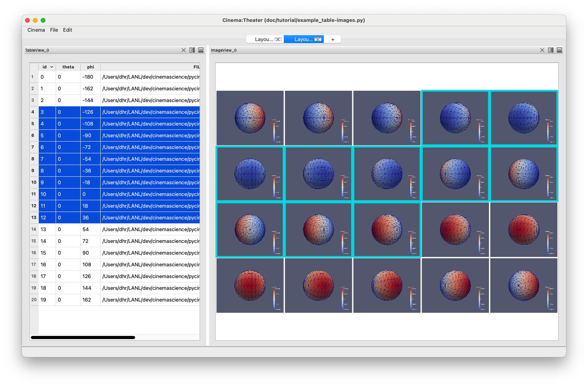
Task: Open the File menu
Action: (54, 30)
